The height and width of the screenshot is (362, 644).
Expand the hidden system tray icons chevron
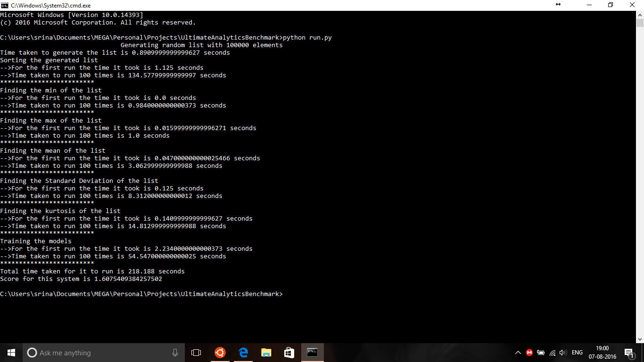(518, 353)
